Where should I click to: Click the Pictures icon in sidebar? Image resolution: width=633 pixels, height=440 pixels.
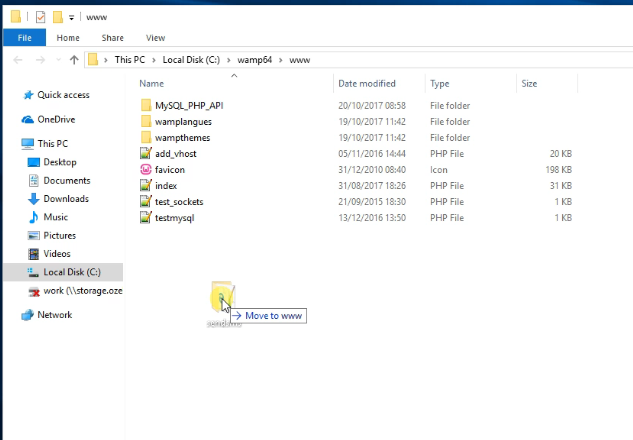[x=34, y=235]
